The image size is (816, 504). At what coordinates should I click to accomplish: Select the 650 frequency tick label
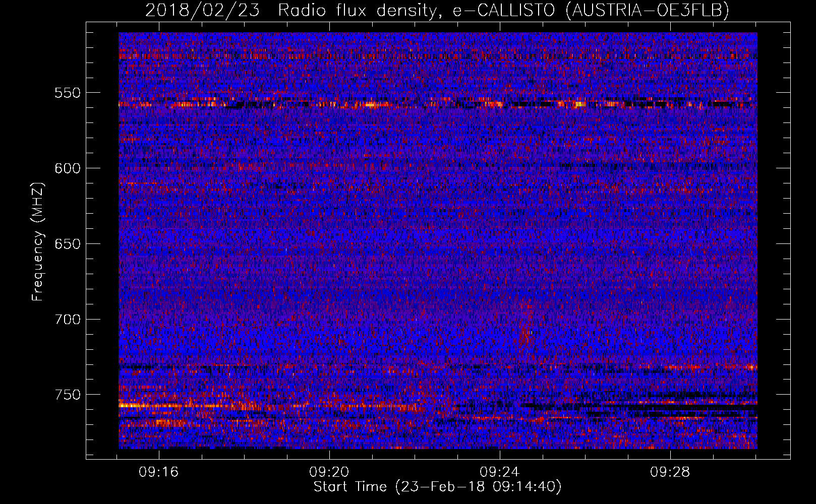[x=68, y=244]
